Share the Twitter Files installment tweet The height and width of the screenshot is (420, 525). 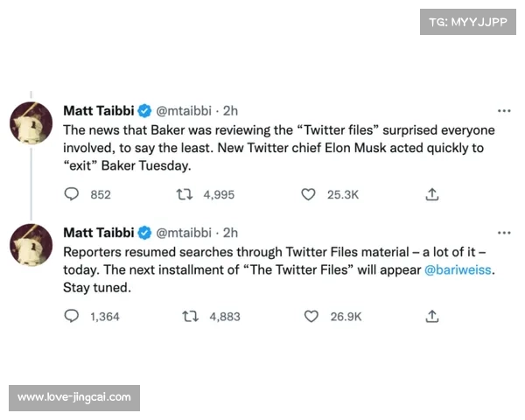[x=431, y=316]
